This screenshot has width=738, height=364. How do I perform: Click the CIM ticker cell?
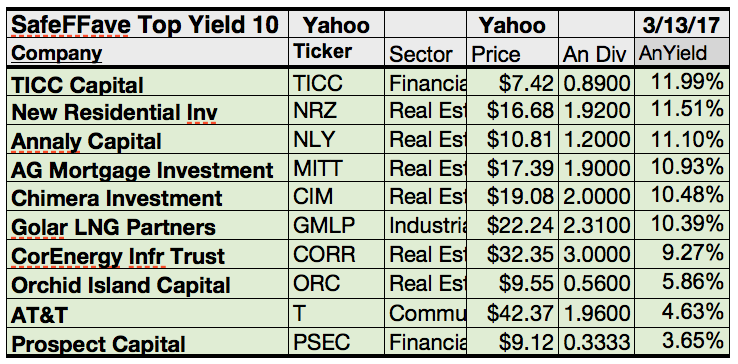[336, 197]
